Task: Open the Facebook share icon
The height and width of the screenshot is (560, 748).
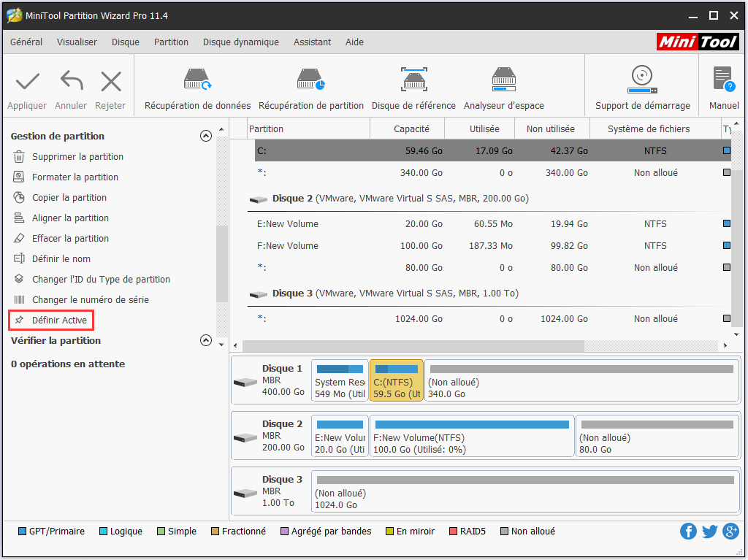Action: (688, 531)
